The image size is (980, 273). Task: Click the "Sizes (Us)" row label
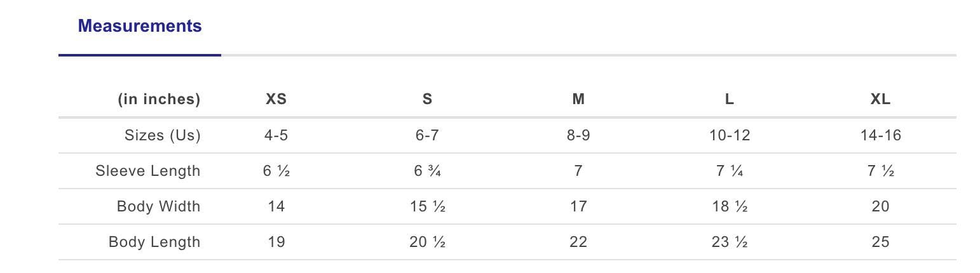point(162,135)
